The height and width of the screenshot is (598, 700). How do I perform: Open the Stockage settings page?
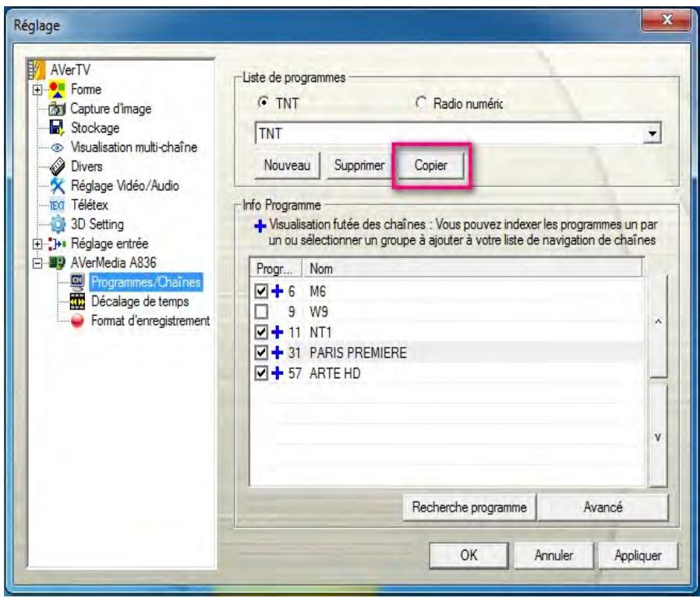point(95,128)
